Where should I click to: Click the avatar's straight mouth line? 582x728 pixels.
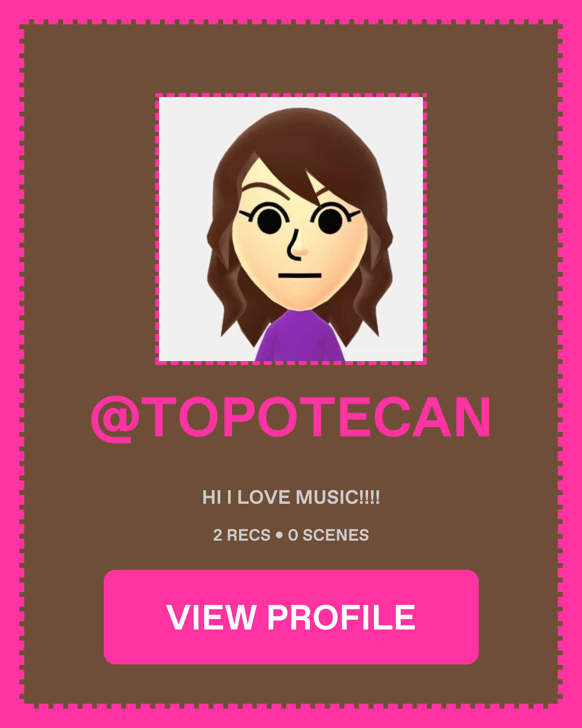tap(300, 276)
